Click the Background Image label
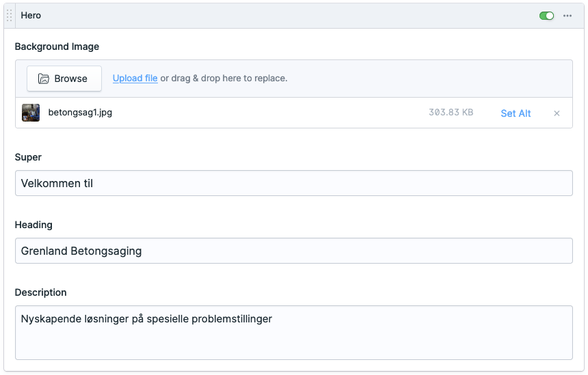 tap(57, 47)
